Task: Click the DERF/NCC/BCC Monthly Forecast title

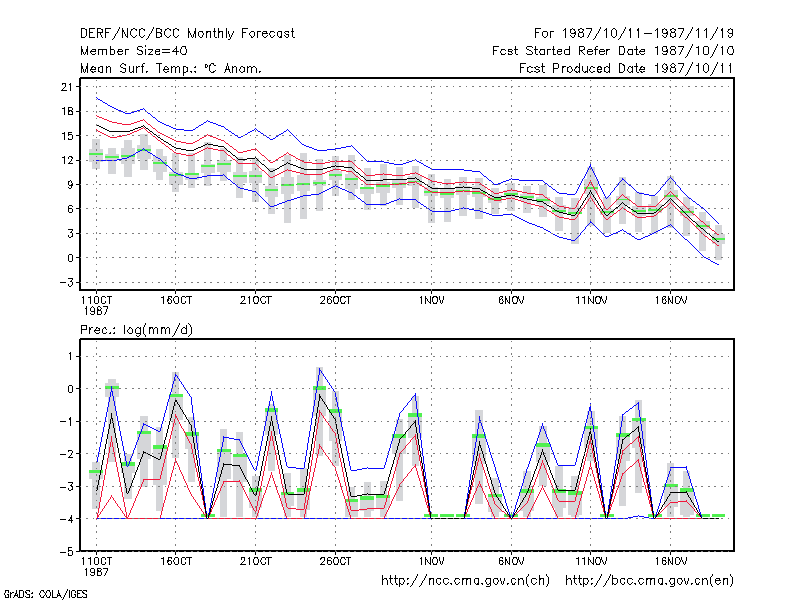Action: click(187, 34)
